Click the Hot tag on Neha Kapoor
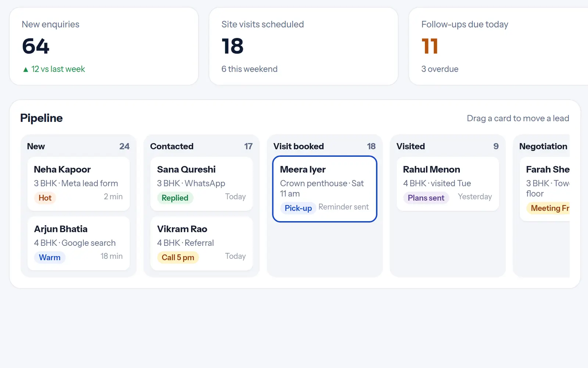 [x=45, y=198]
